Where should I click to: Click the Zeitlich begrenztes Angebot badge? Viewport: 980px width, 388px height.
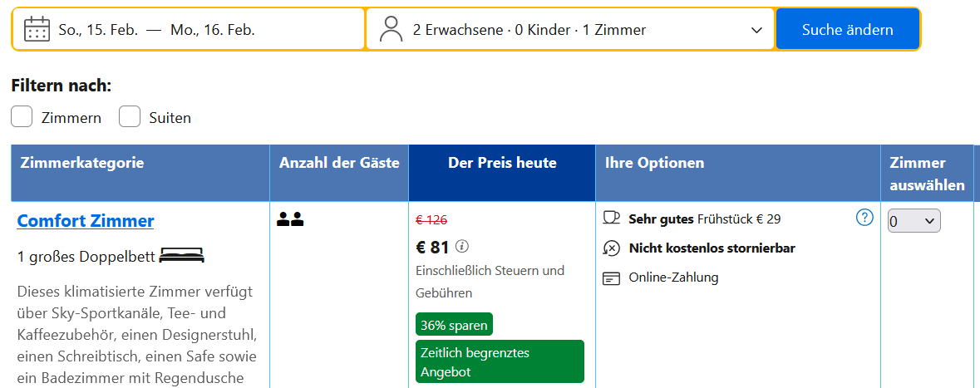500,361
